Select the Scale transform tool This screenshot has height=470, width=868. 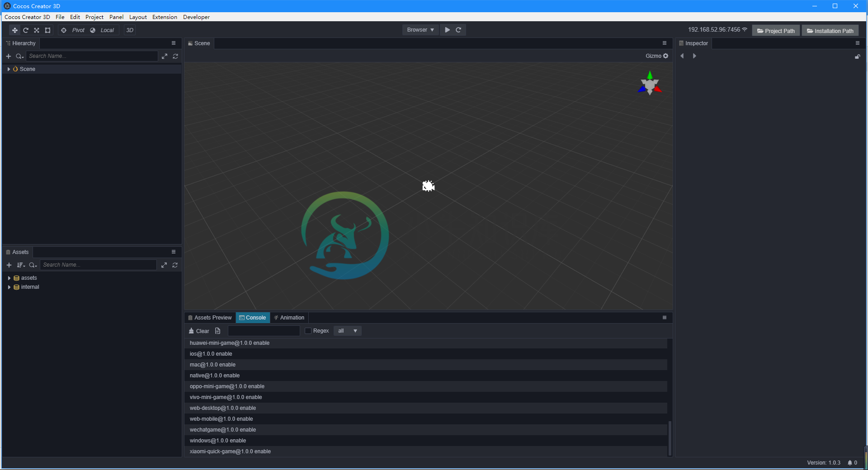pyautogui.click(x=37, y=30)
